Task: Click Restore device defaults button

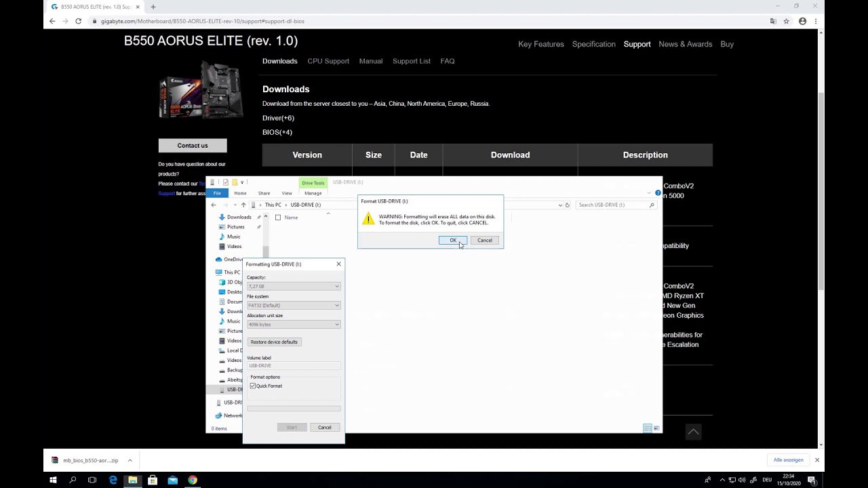Action: point(274,342)
